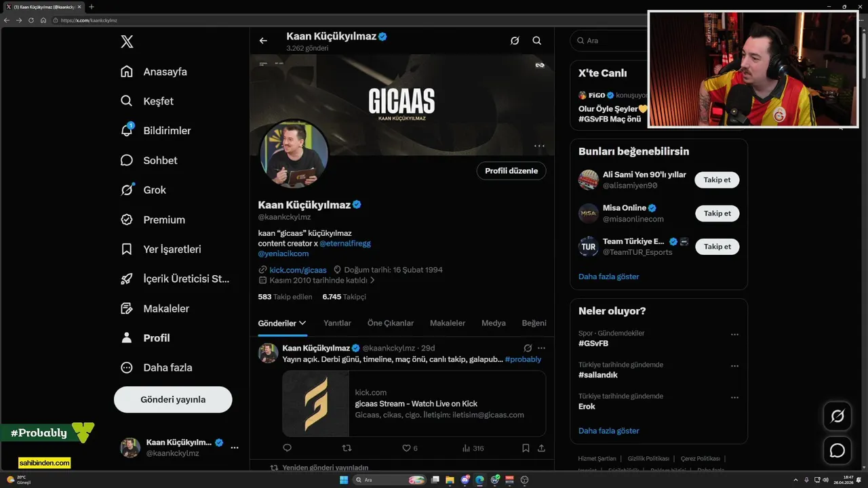Click Grok icon on the post
Image resolution: width=868 pixels, height=488 pixels.
click(x=528, y=348)
